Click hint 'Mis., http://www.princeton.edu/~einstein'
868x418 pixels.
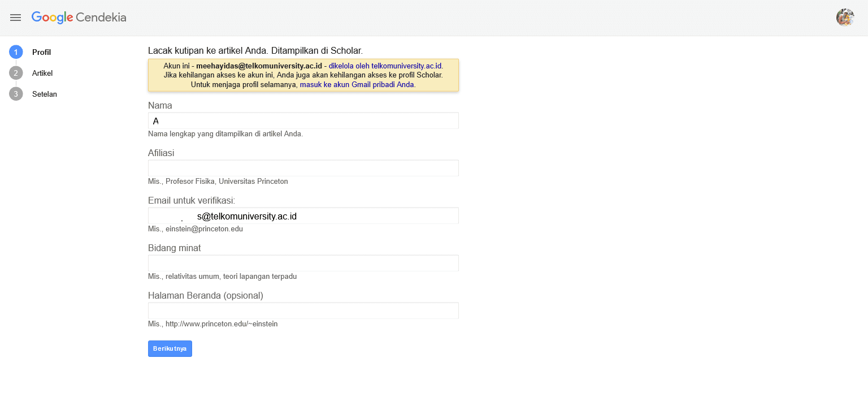pos(213,324)
